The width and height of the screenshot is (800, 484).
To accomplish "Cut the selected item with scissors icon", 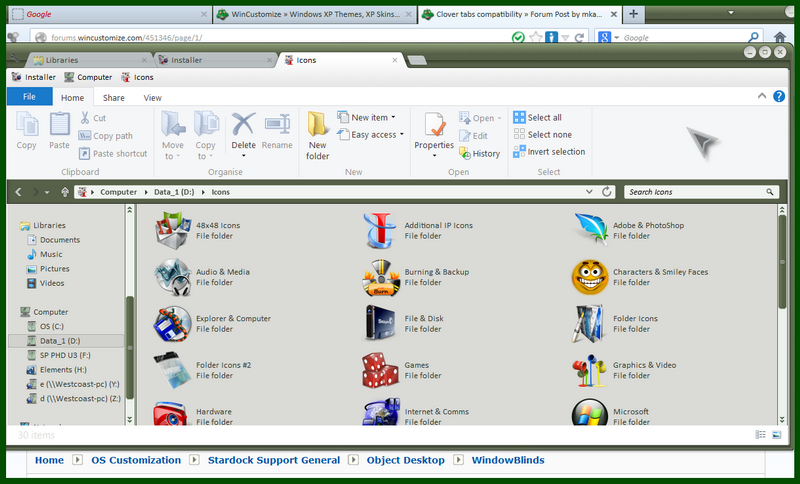I will pos(85,118).
